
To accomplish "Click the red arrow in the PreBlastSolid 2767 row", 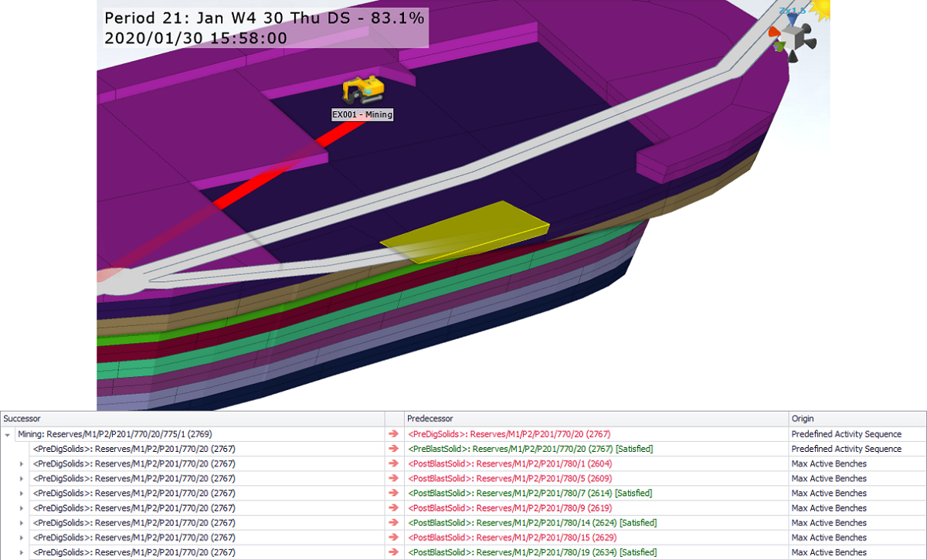I will click(395, 449).
